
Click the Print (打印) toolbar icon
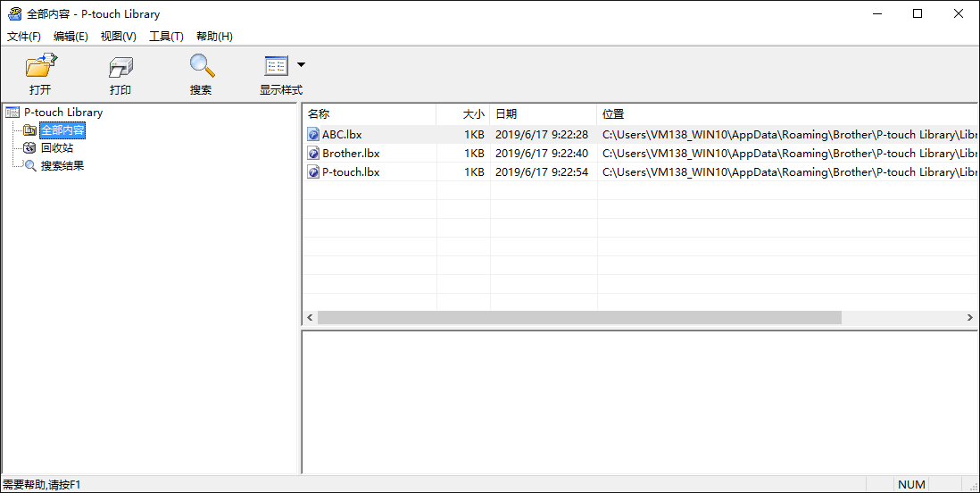click(120, 66)
